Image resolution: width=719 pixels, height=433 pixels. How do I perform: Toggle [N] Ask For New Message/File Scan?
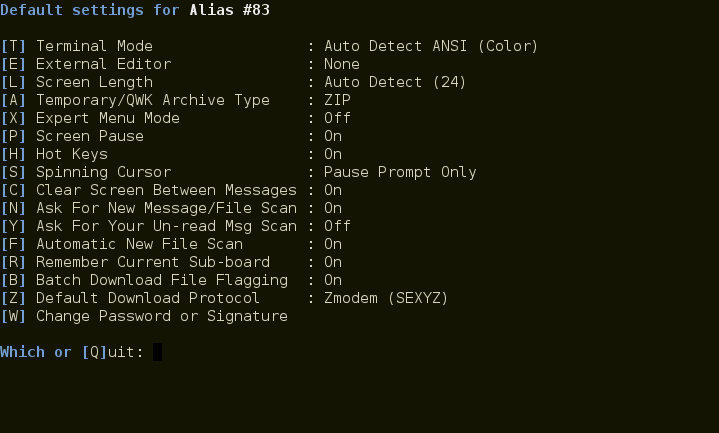point(171,208)
